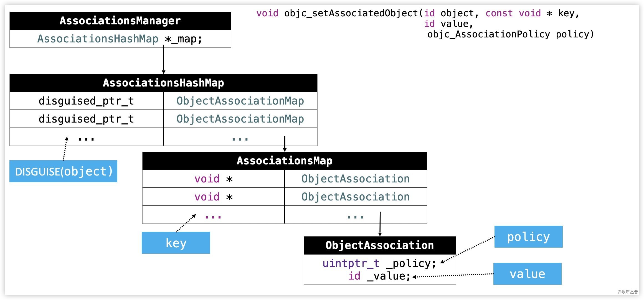Click the second ObjectAssociationMap cell
The height and width of the screenshot is (300, 644).
(240, 119)
